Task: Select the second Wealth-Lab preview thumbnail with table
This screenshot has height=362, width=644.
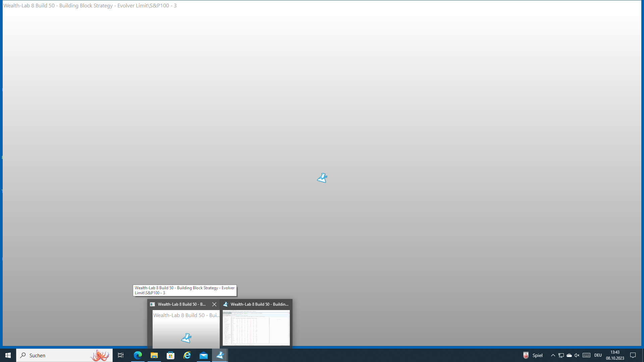Action: (x=256, y=328)
